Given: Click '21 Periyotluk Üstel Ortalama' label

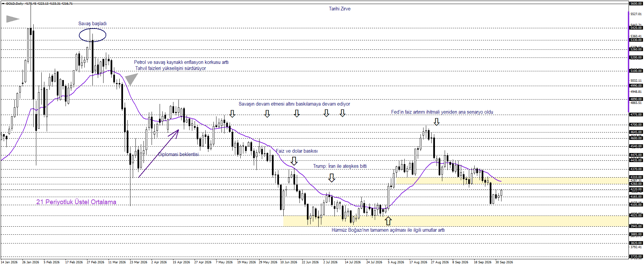Looking at the screenshot, I should tap(76, 202).
